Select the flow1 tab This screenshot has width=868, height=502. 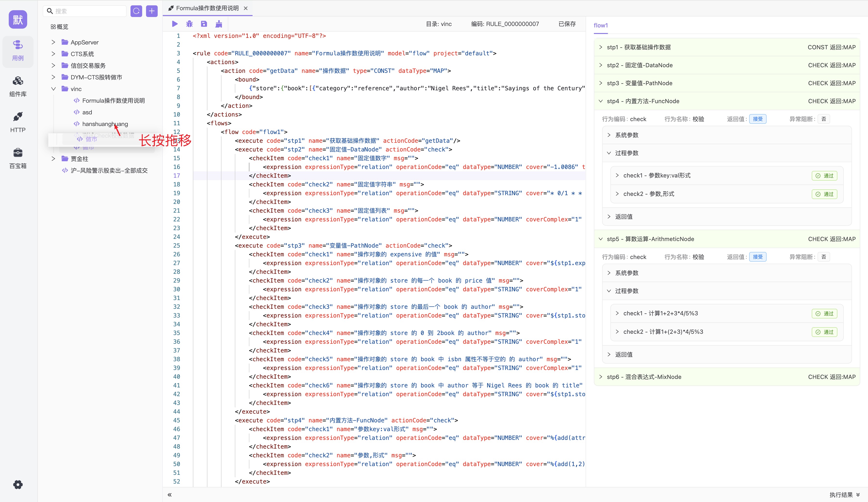click(601, 25)
